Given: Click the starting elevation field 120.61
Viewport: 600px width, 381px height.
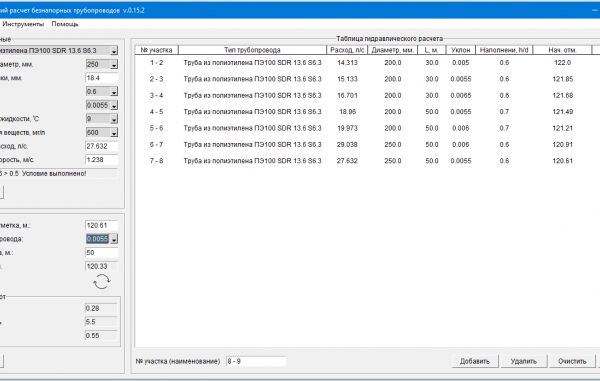Looking at the screenshot, I should coord(102,225).
